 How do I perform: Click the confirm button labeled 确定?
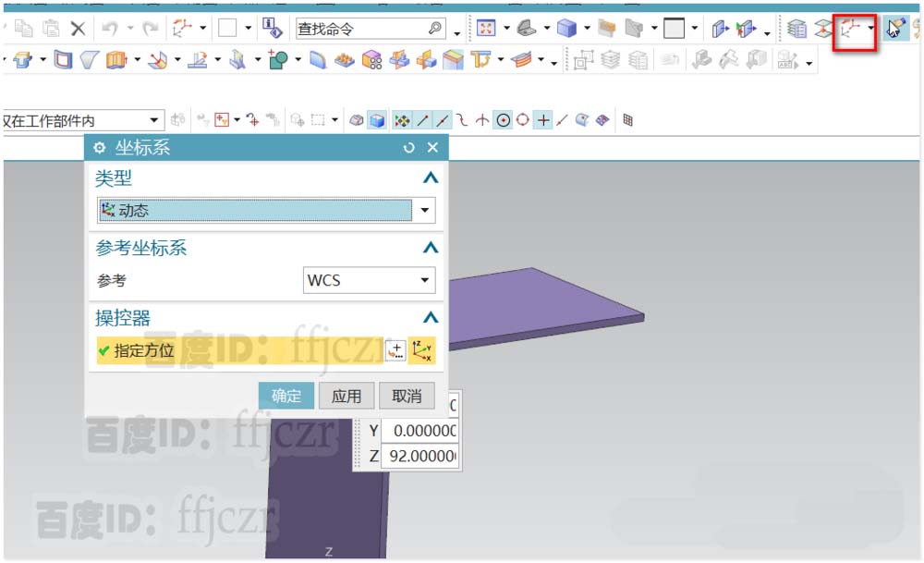pos(286,396)
